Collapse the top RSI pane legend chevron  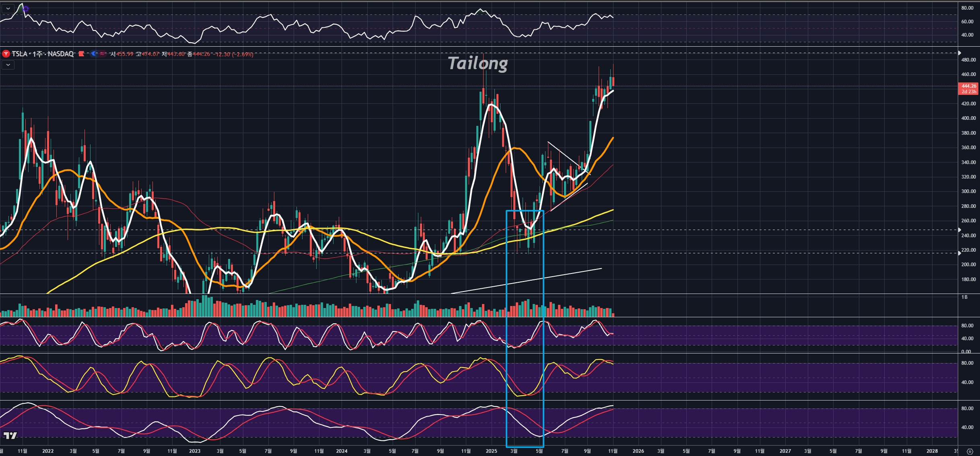pos(8,8)
